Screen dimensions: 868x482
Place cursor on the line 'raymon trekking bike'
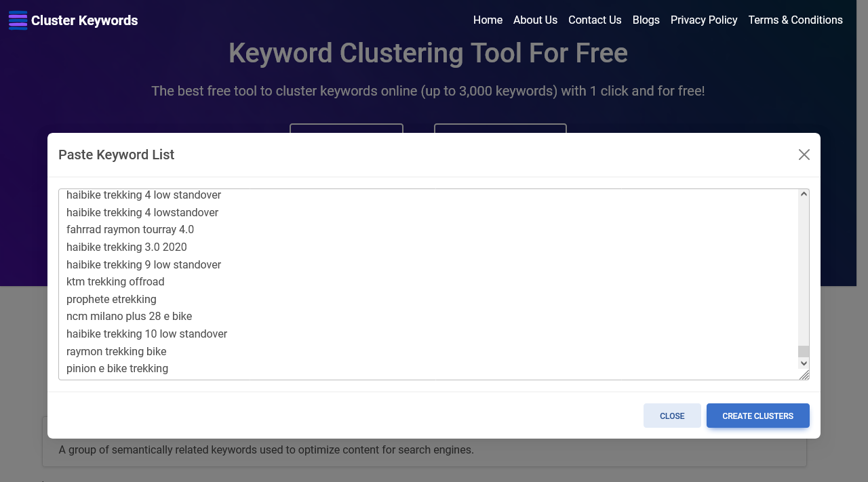tap(116, 351)
